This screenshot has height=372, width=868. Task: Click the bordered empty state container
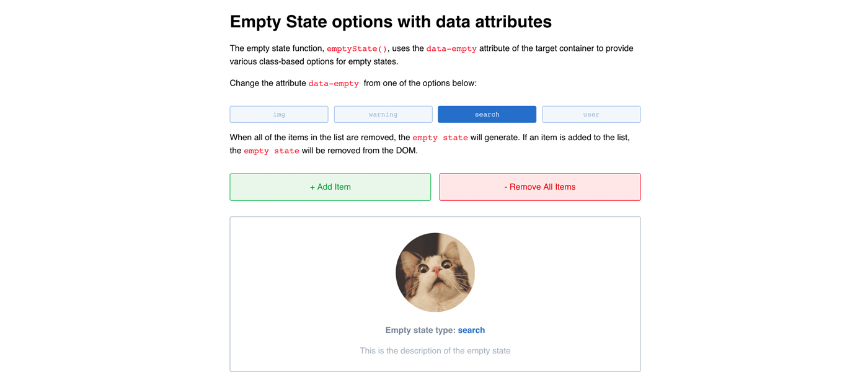[x=435, y=294]
